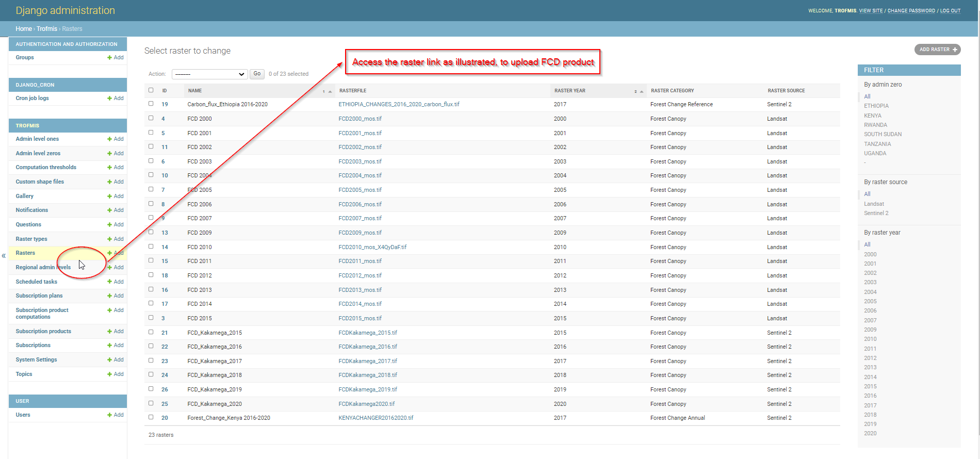Go to Home breadcrumb
Image resolution: width=980 pixels, height=459 pixels.
(x=24, y=29)
